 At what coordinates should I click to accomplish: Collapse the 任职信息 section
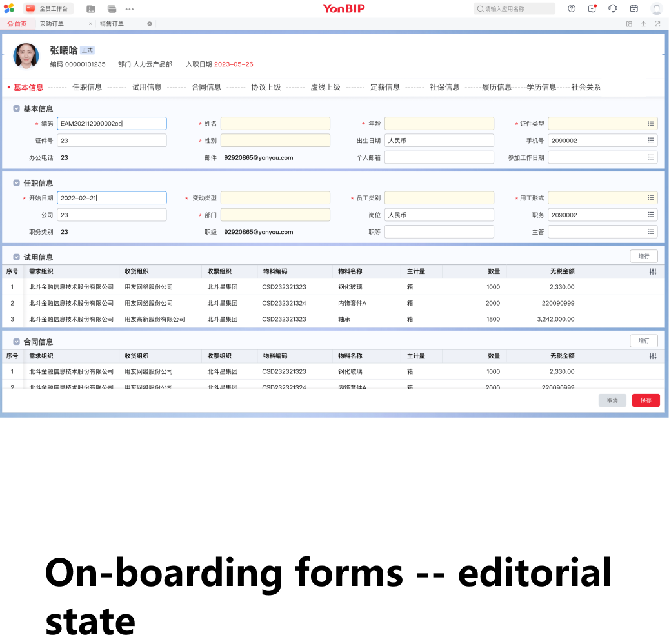16,183
